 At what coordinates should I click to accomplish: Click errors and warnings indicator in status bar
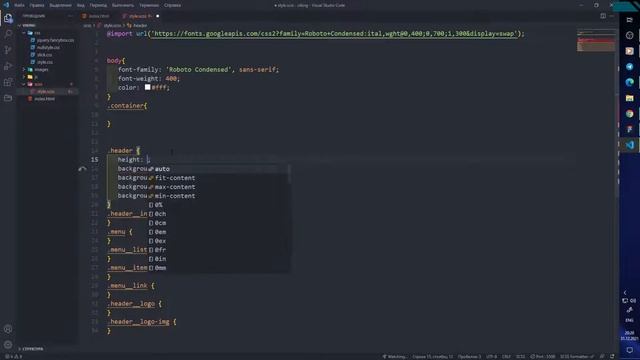click(x=13, y=356)
